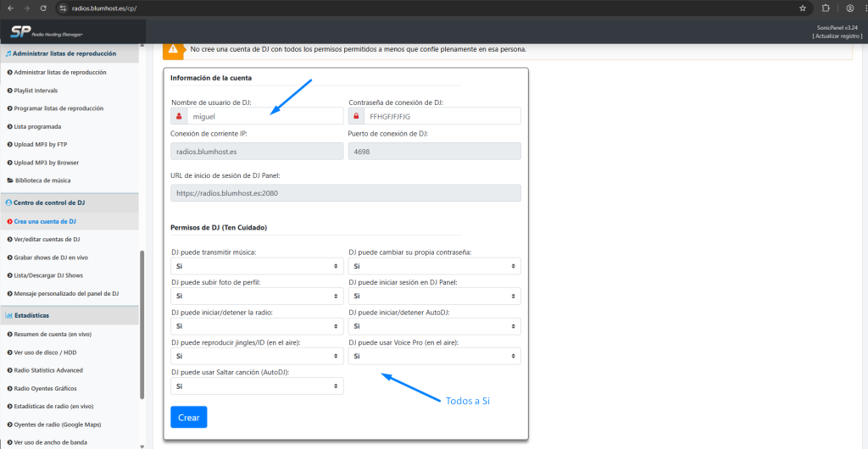Image resolution: width=868 pixels, height=449 pixels.
Task: Open 'DJ puede usar Voice Pro' dropdown
Action: pyautogui.click(x=434, y=357)
